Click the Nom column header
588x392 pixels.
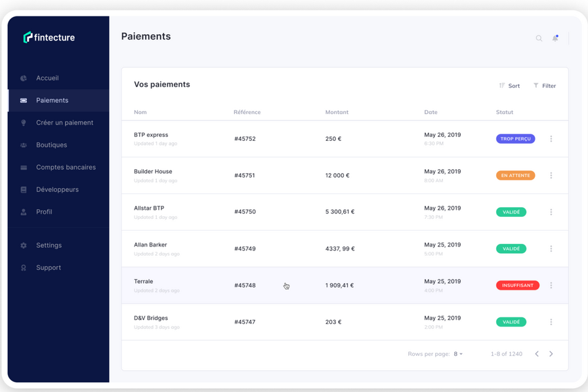[140, 112]
